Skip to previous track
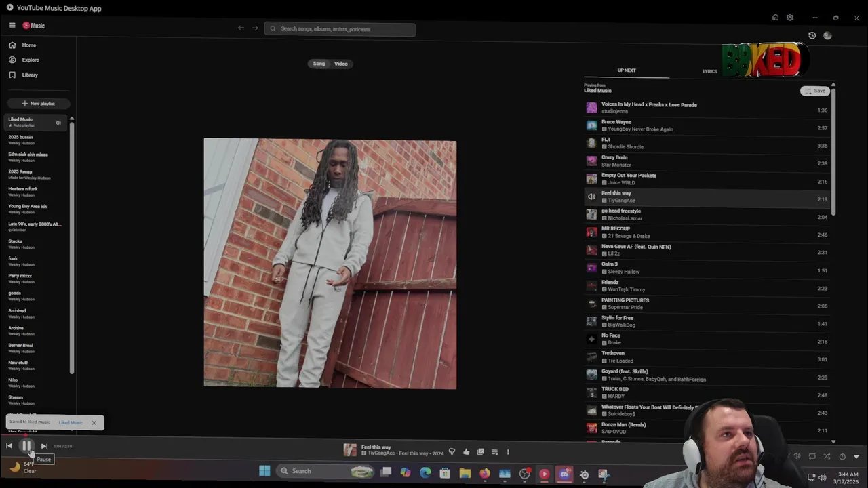Viewport: 868px width, 488px height. click(9, 446)
